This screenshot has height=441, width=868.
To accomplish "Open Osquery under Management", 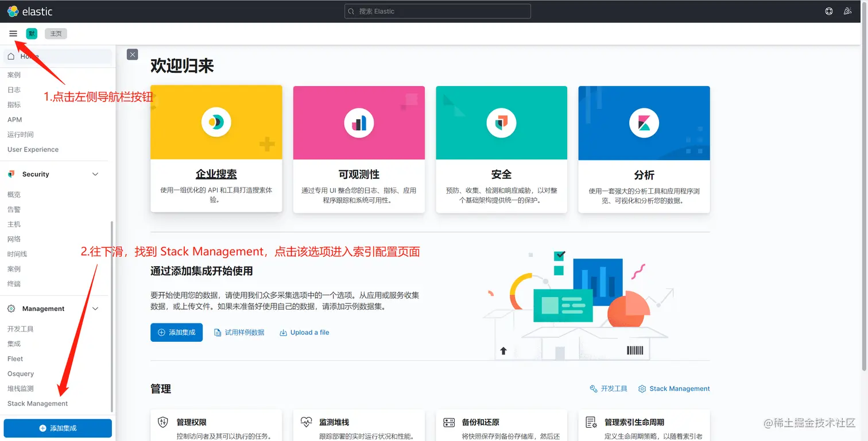I will coord(21,374).
